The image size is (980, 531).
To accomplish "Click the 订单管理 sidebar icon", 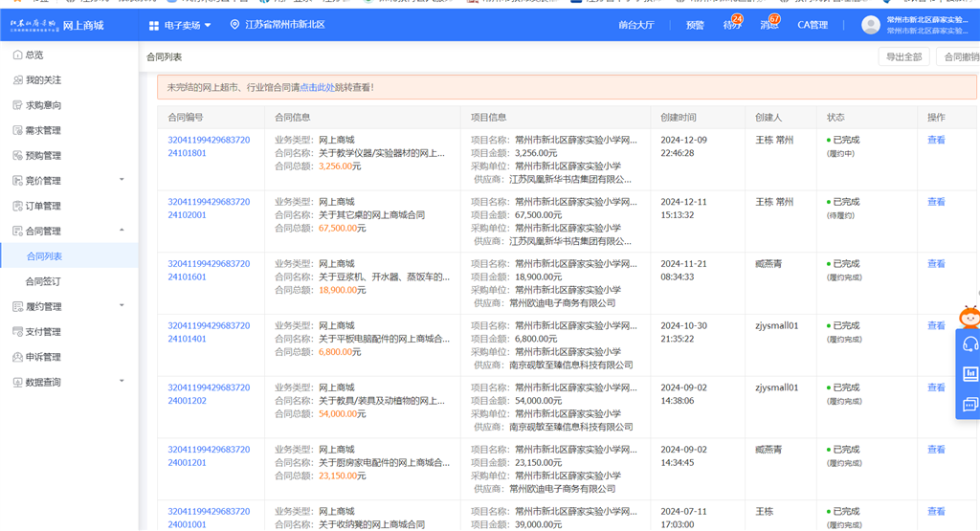I will coord(17,206).
